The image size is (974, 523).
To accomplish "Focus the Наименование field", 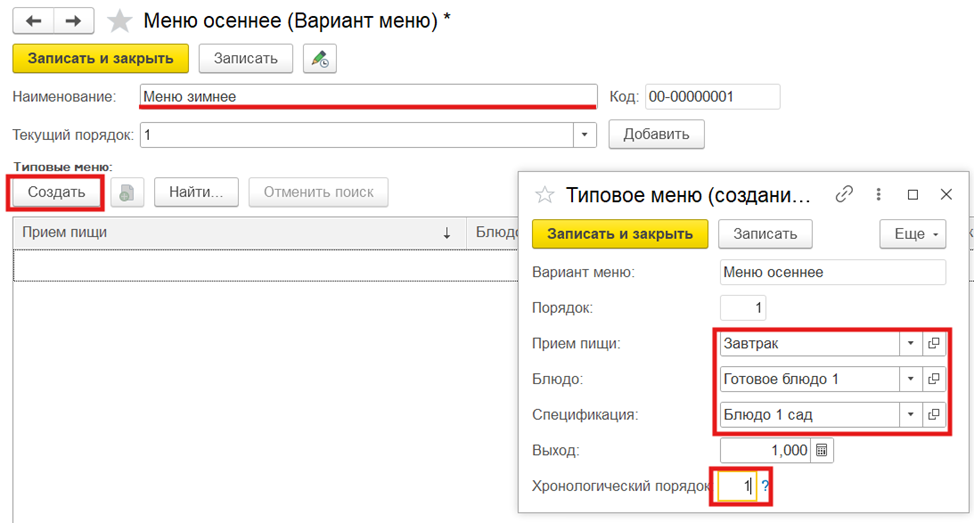I will [368, 97].
